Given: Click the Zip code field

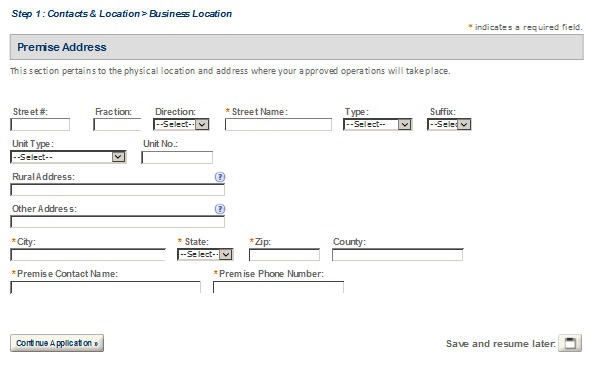Looking at the screenshot, I should (x=284, y=255).
